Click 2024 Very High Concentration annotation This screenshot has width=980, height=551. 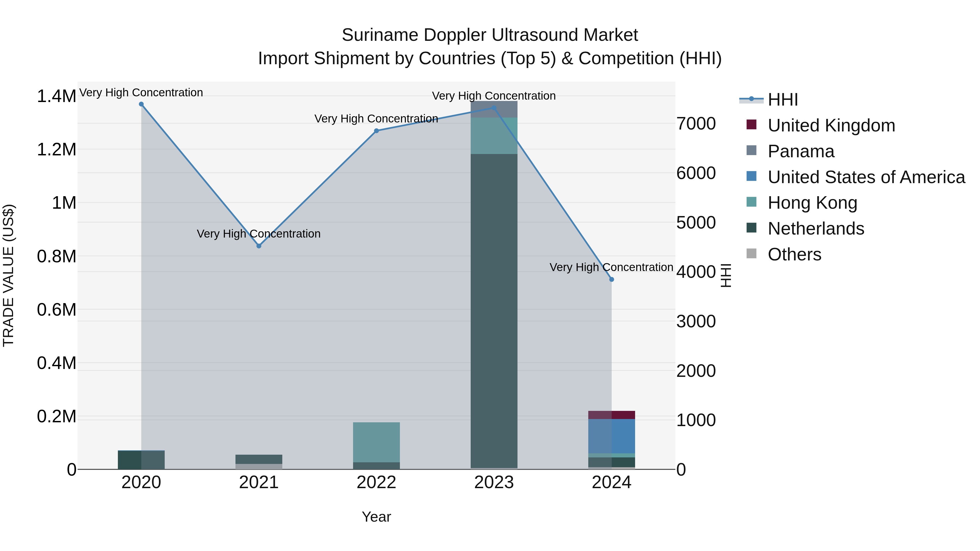611,267
